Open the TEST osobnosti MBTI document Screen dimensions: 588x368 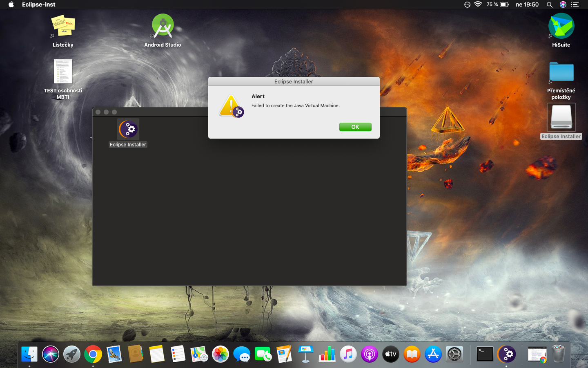[63, 72]
